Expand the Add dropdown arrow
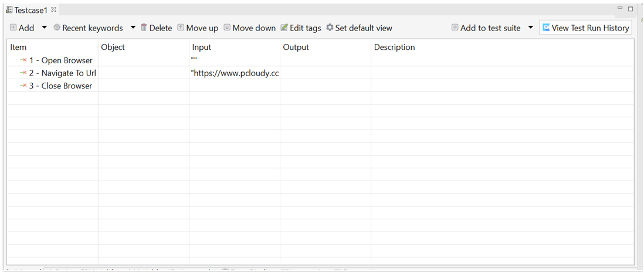This screenshot has height=272, width=644. 44,28
